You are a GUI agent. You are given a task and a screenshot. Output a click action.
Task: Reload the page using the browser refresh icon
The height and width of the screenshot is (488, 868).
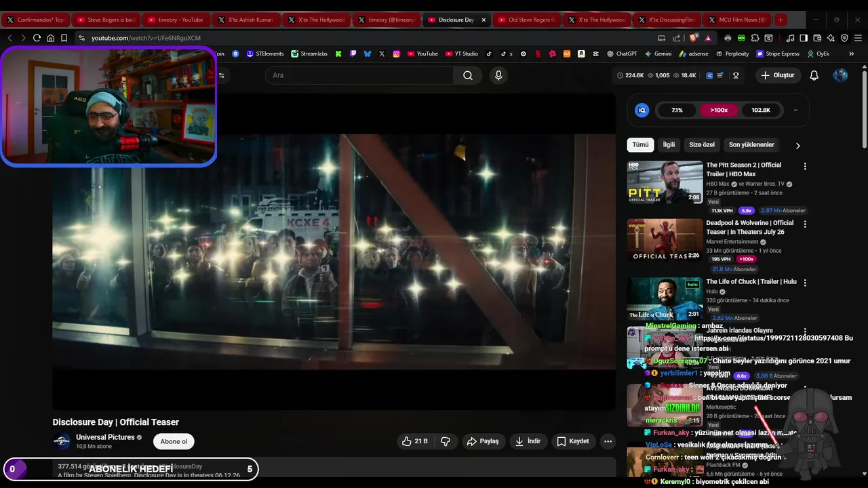[37, 38]
